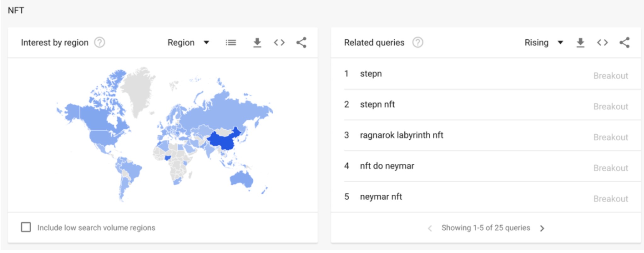This screenshot has width=644, height=253.
Task: Download Related queries data as CSV
Action: pos(580,43)
